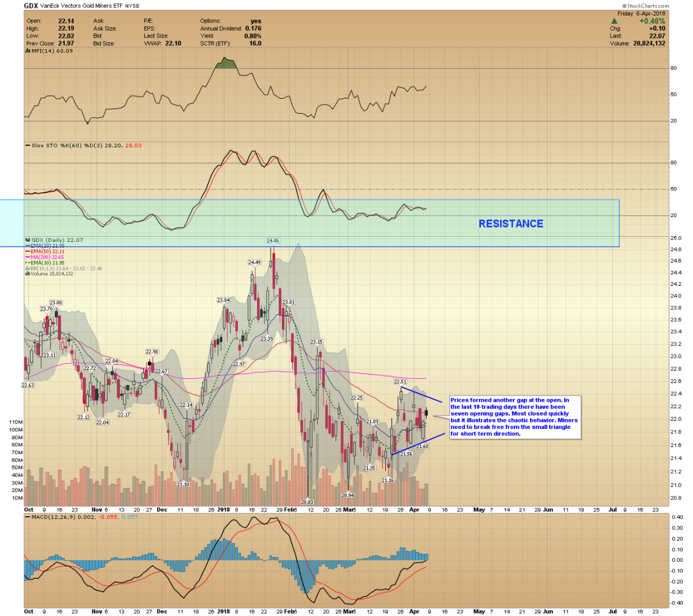Click the High value 22.19
The image size is (693, 616).
pos(66,28)
